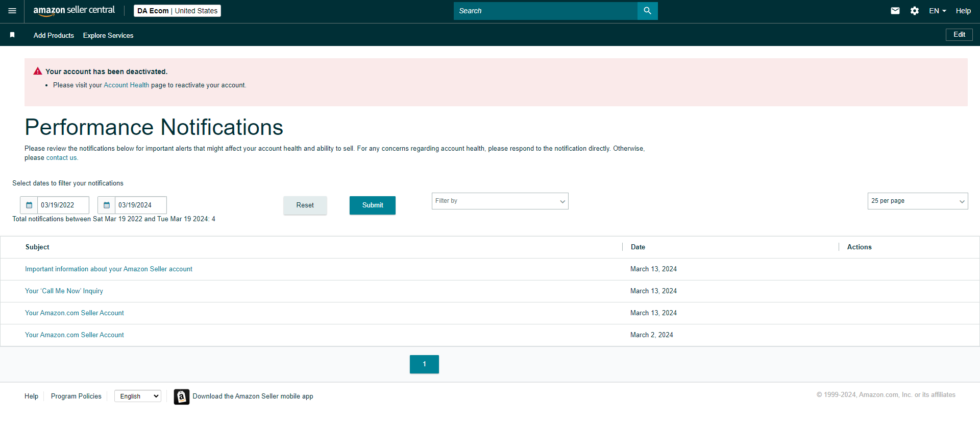Open the Account Health link

(127, 85)
